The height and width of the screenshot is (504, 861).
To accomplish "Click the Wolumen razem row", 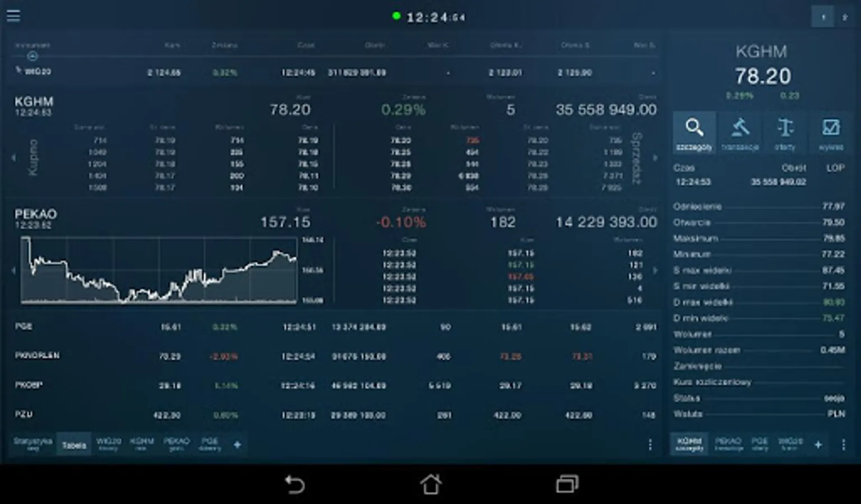I will pyautogui.click(x=759, y=350).
